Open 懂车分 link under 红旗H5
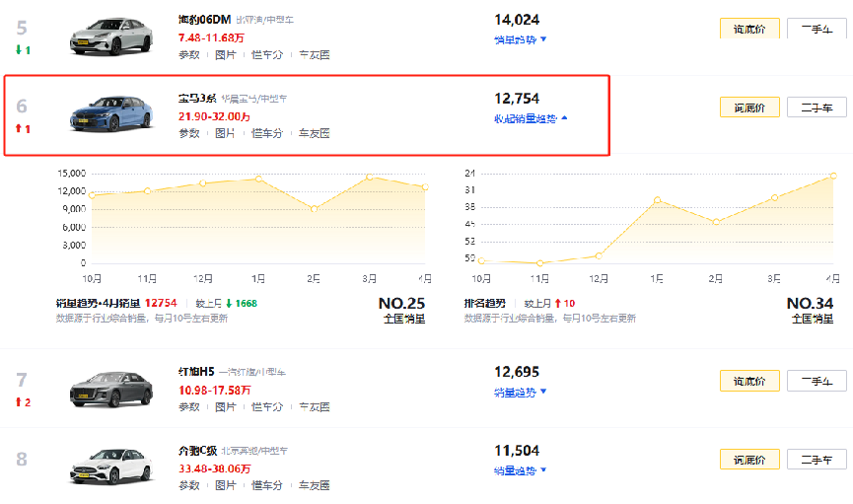This screenshot has width=853, height=504. 267,406
